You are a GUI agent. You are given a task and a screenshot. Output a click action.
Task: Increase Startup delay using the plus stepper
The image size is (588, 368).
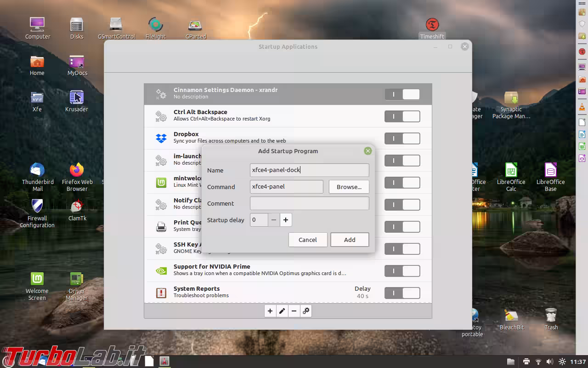coord(286,220)
